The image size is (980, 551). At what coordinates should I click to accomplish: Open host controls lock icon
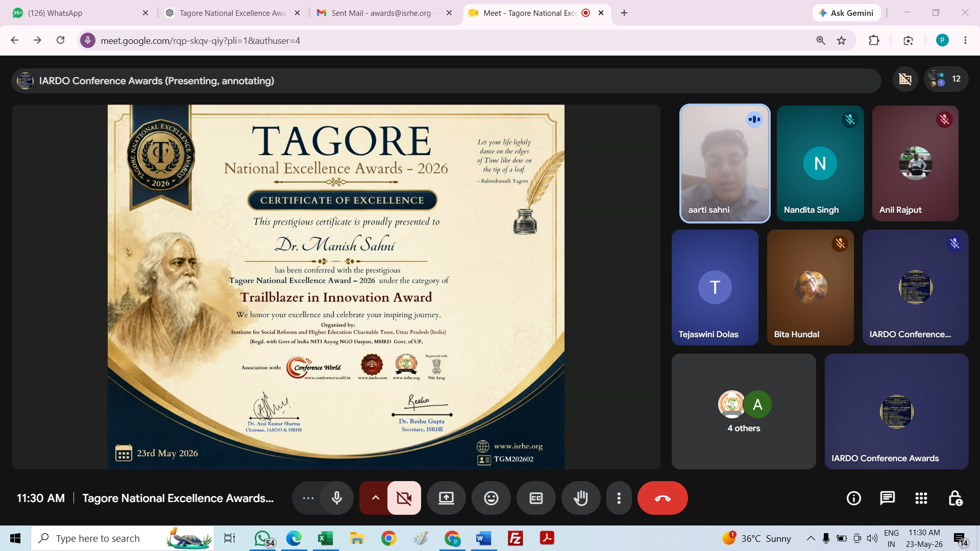click(x=955, y=498)
